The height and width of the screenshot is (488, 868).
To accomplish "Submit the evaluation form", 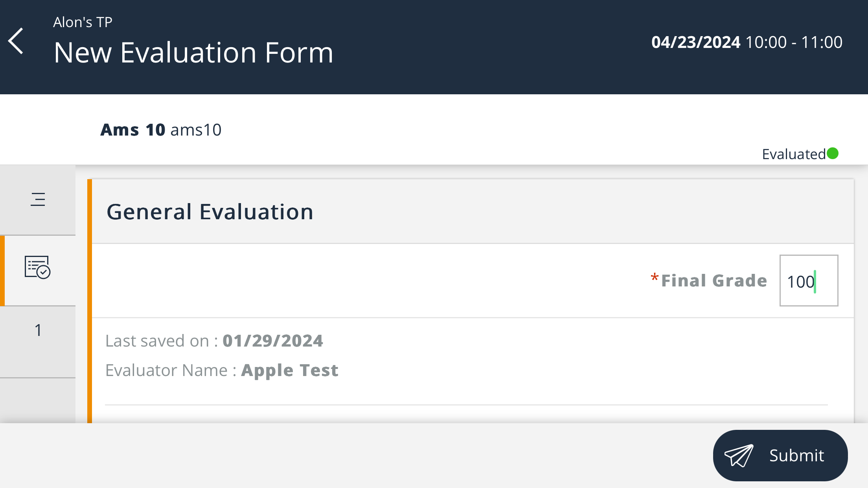I will tap(780, 455).
